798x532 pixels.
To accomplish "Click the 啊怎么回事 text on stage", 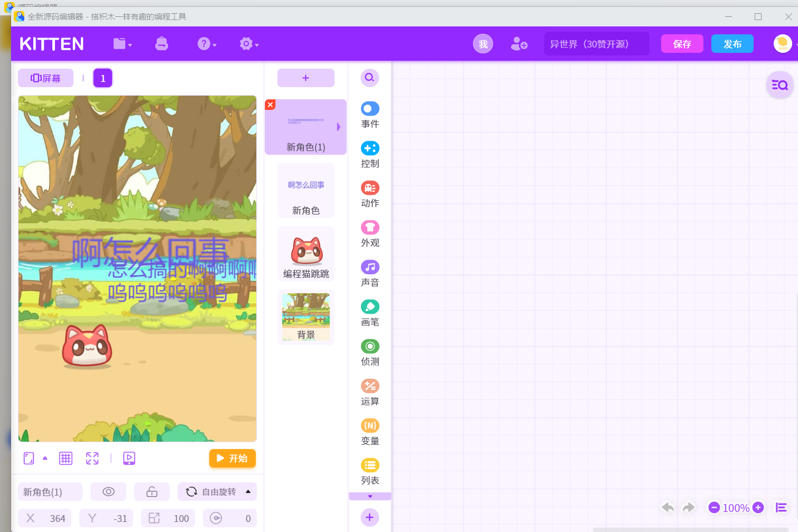I will (x=151, y=252).
